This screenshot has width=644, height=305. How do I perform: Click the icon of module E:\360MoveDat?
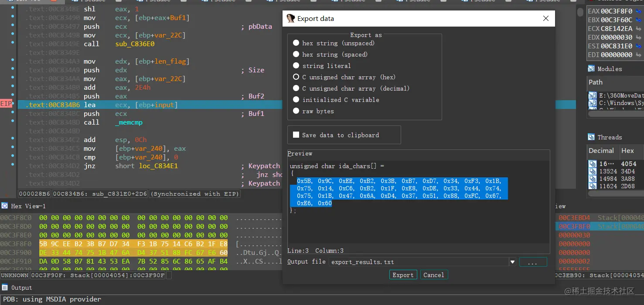(593, 95)
